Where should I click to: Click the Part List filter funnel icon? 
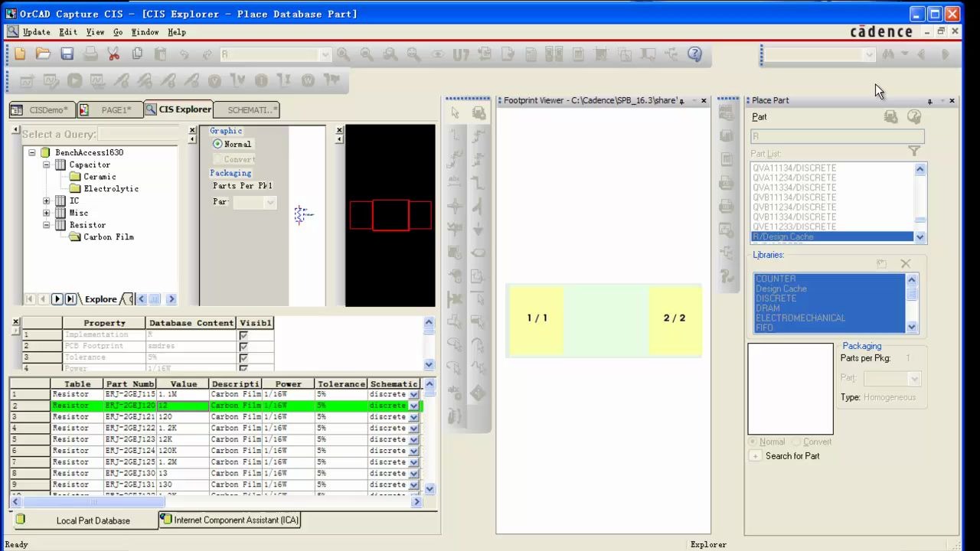[x=914, y=152]
